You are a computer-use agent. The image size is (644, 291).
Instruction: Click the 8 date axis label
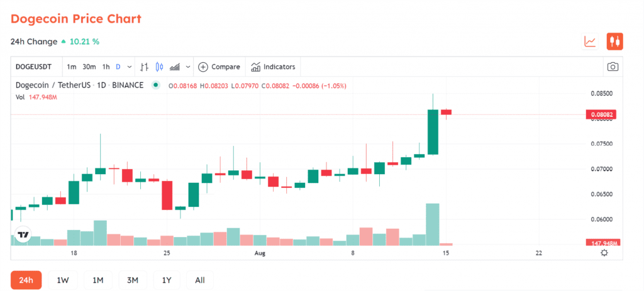(x=353, y=253)
